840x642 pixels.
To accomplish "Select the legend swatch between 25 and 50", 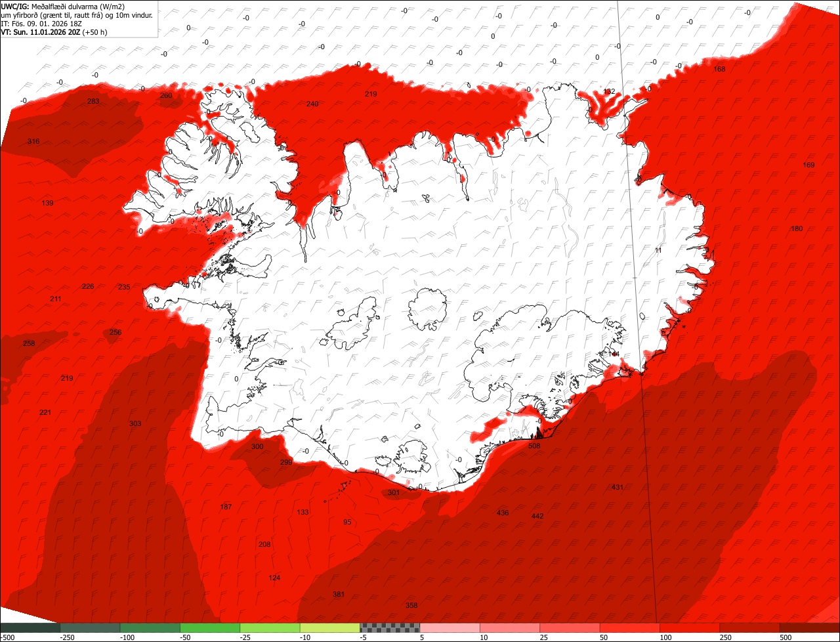I will 570,628.
